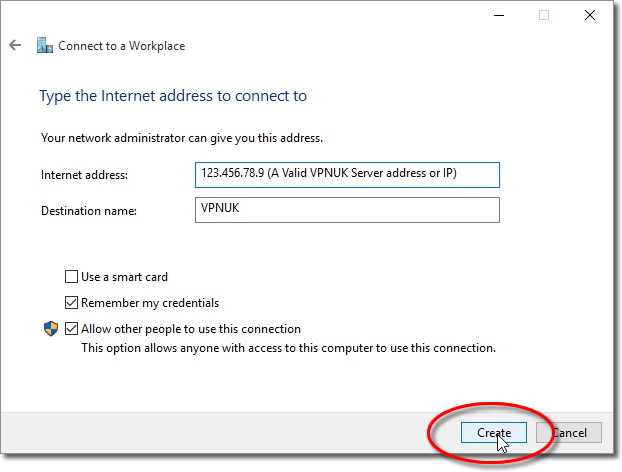Click the greyed-out maximize button
Viewport: 622px width, 472px height.
coord(544,15)
